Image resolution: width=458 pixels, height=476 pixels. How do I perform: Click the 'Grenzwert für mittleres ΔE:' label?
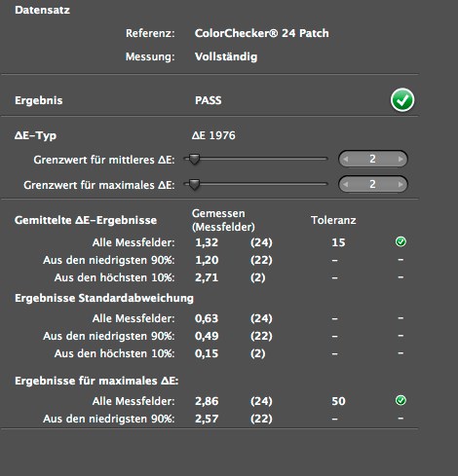pyautogui.click(x=104, y=160)
